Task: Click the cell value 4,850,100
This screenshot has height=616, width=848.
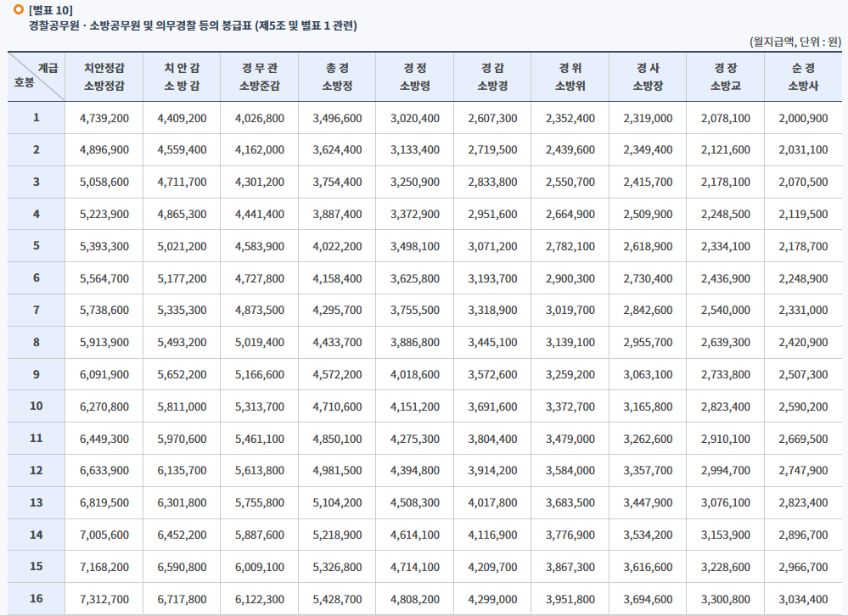Action: point(337,439)
